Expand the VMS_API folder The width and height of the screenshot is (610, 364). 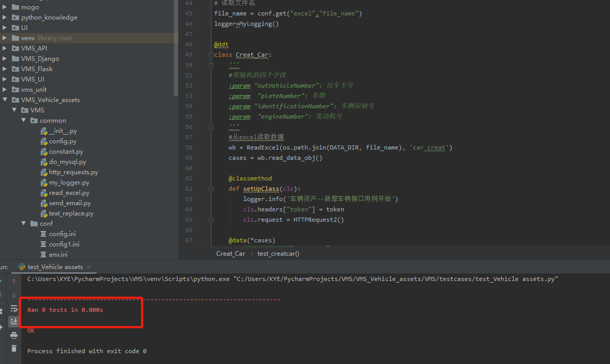[x=5, y=48]
